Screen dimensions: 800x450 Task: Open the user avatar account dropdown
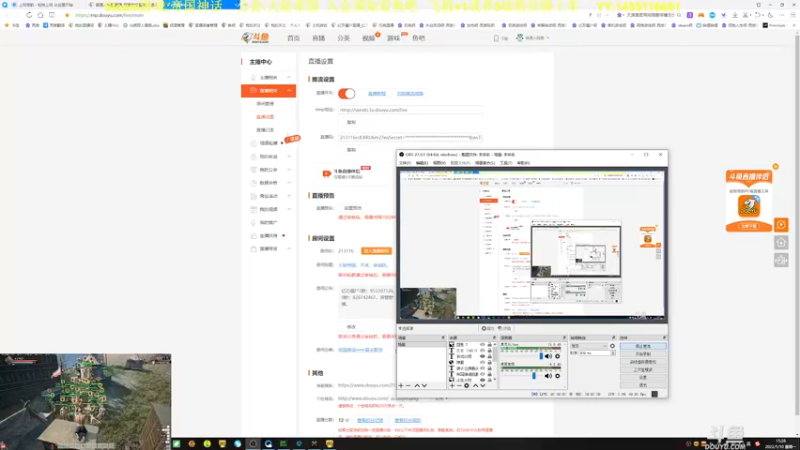click(532, 38)
